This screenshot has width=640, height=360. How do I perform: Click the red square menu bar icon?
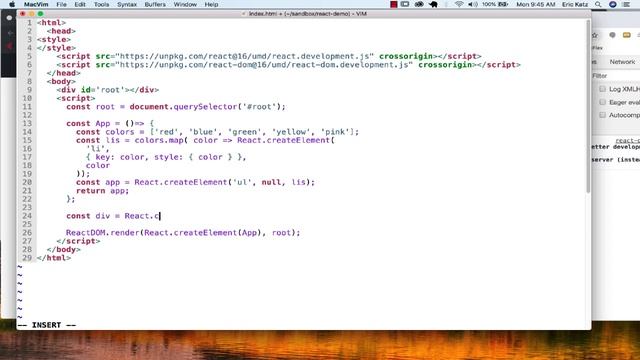point(393,4)
